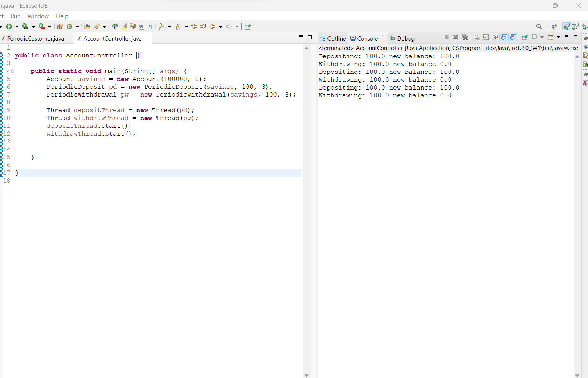Image resolution: width=588 pixels, height=378 pixels.
Task: Toggle Show Console on Standard Out
Action: (504, 37)
